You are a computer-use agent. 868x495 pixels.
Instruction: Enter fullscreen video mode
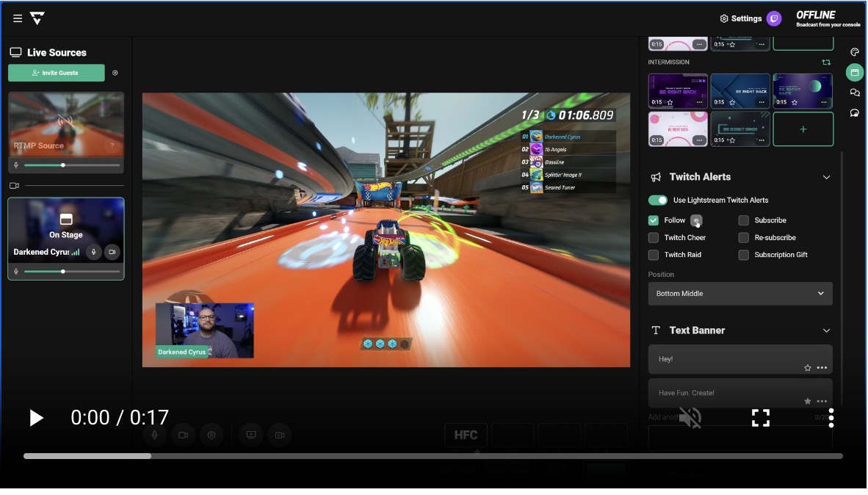(x=760, y=418)
